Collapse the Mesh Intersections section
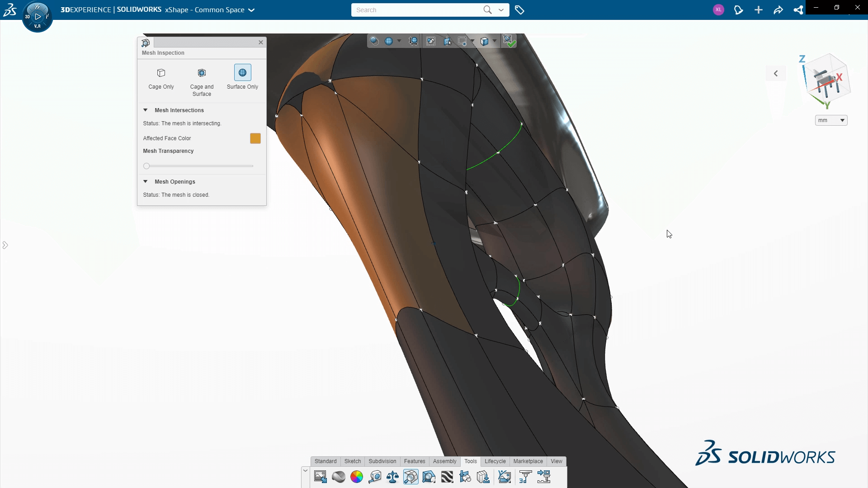The height and width of the screenshot is (488, 868). pyautogui.click(x=146, y=110)
